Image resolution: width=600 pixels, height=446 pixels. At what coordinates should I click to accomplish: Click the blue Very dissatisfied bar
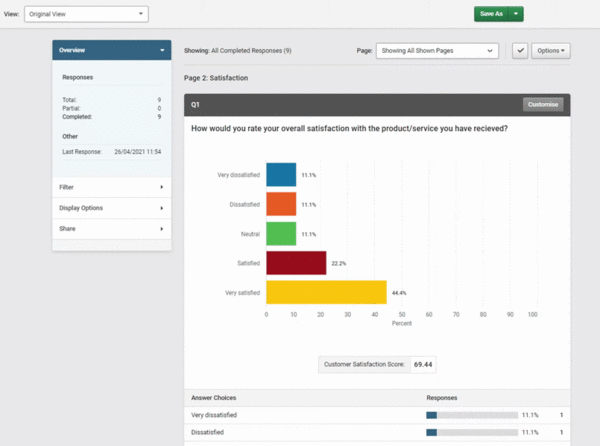coord(281,175)
